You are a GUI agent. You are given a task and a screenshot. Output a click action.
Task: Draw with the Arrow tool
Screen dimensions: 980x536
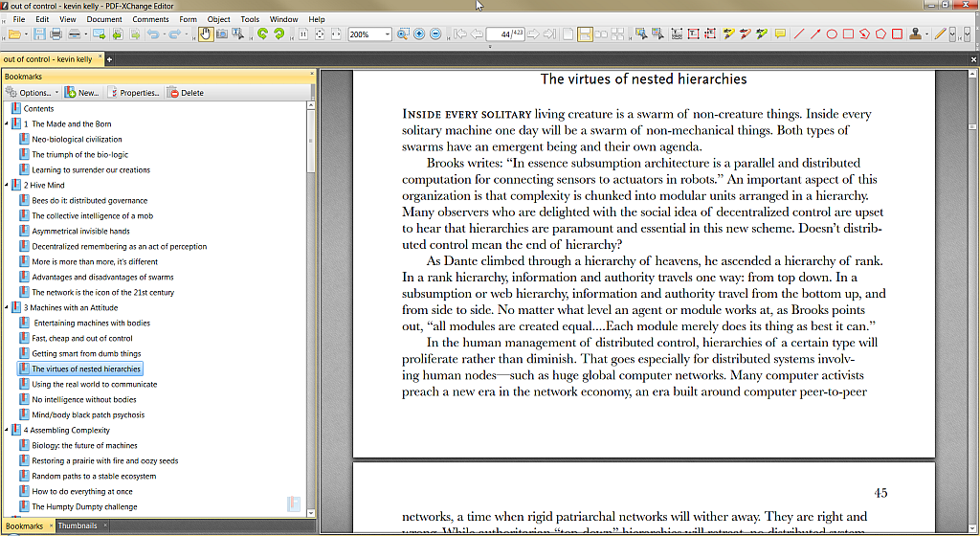tap(815, 34)
